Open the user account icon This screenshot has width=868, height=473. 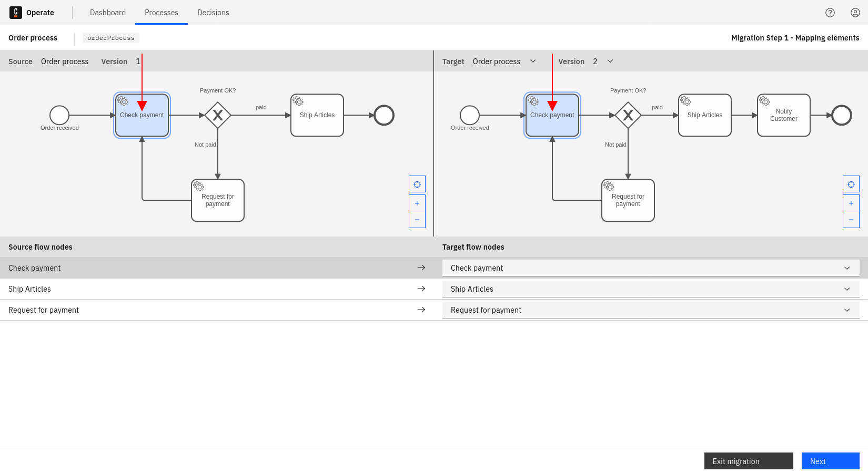coord(855,12)
